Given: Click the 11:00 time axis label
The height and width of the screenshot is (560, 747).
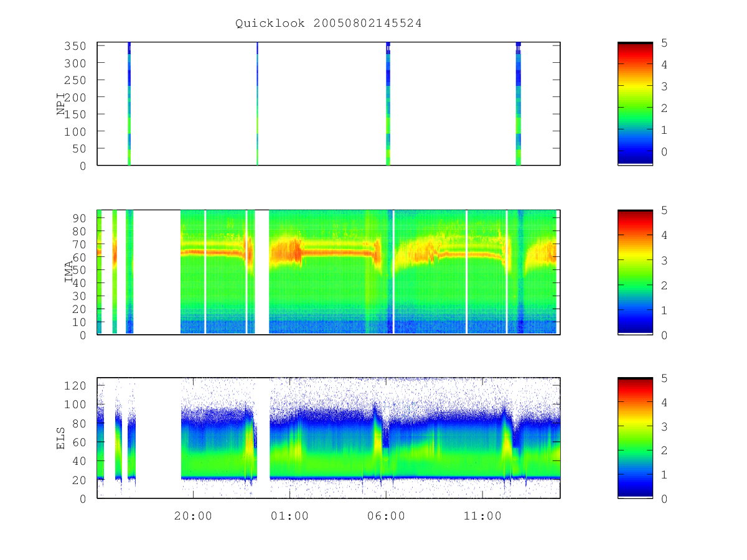Looking at the screenshot, I should (x=482, y=516).
